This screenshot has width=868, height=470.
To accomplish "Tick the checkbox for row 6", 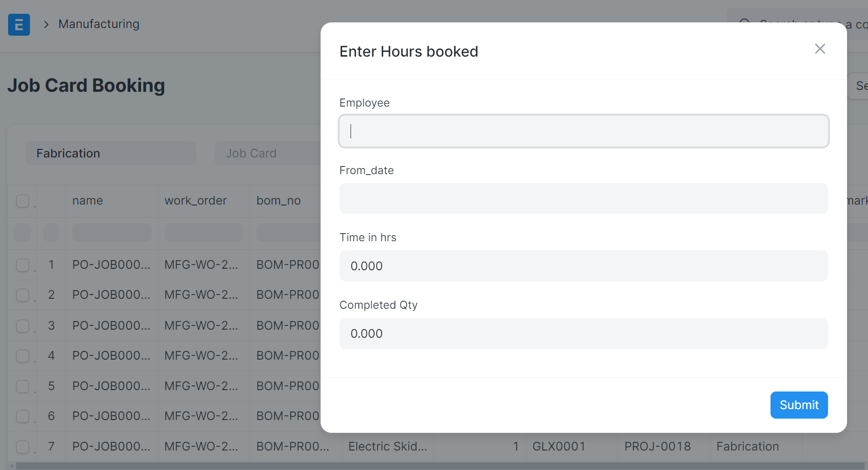I will [x=23, y=416].
